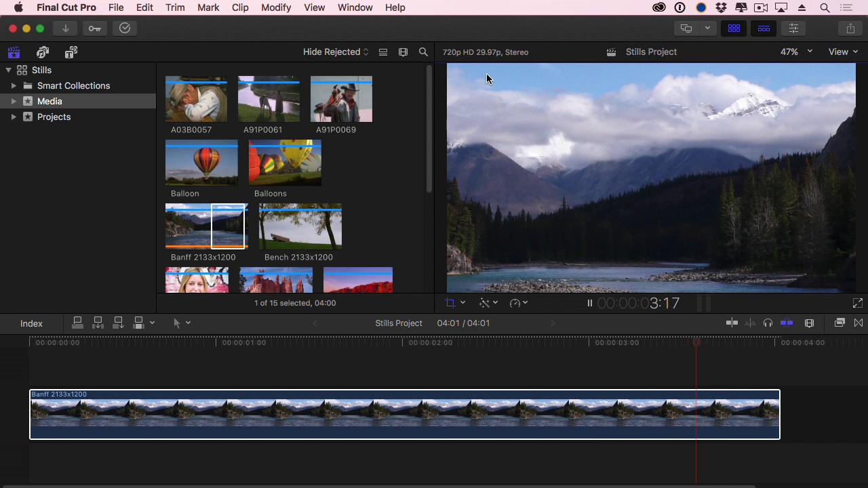
Task: Toggle solo headphones button
Action: coord(768,323)
